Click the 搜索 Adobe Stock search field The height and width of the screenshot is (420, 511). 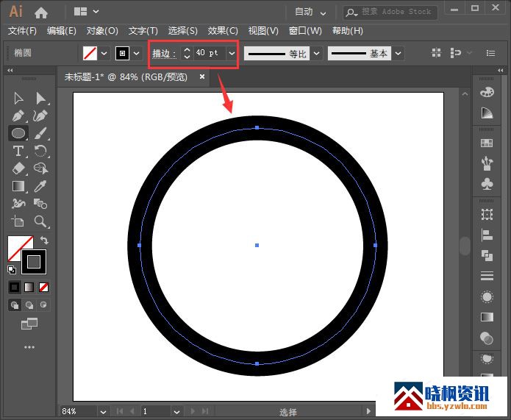390,13
